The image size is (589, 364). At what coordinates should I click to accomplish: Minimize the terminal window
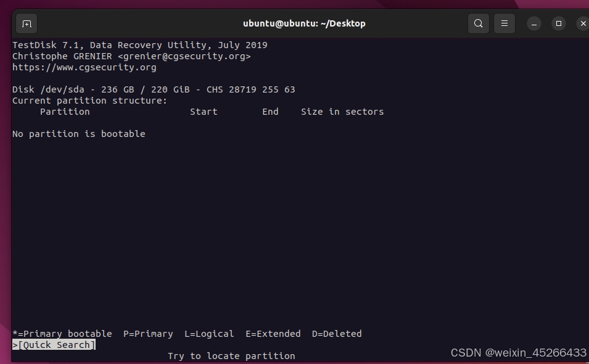click(x=533, y=23)
